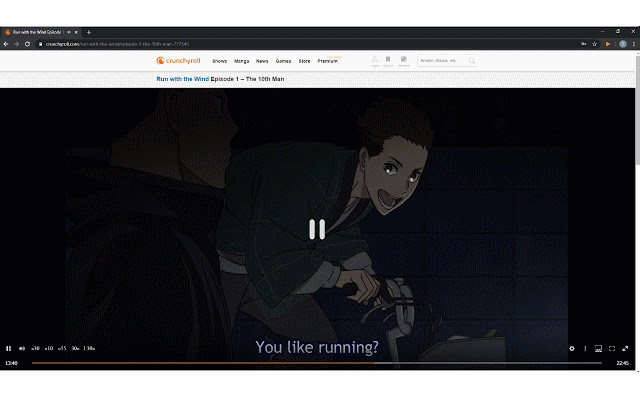Viewport: 640px width, 400px height.
Task: Skip forward 30 seconds button
Action: [76, 349]
